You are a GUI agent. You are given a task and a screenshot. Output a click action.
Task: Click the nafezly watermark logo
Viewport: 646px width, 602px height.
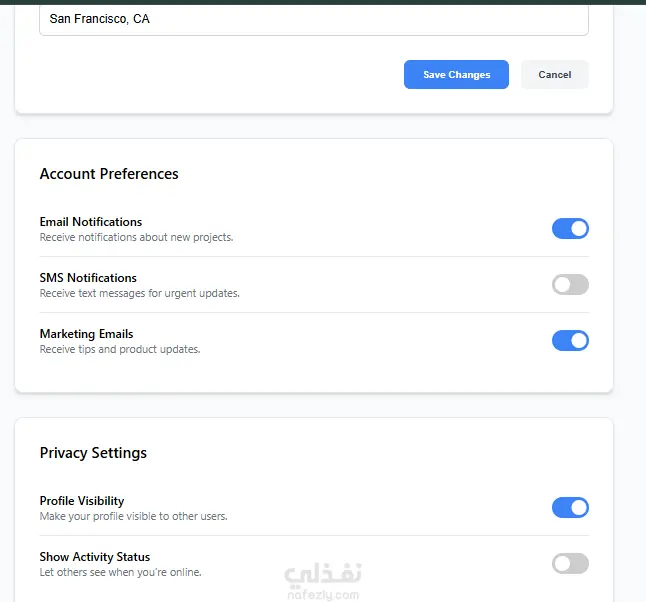pos(322,581)
